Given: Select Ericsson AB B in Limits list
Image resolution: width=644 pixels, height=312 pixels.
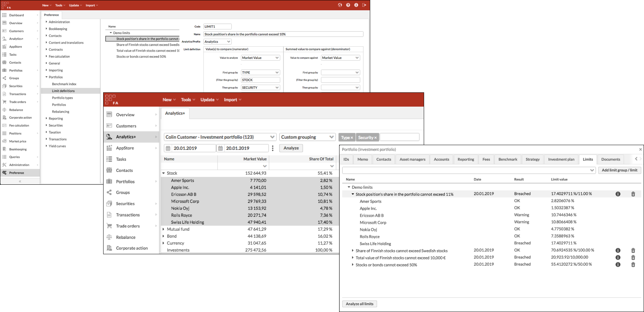Looking at the screenshot, I should (372, 215).
